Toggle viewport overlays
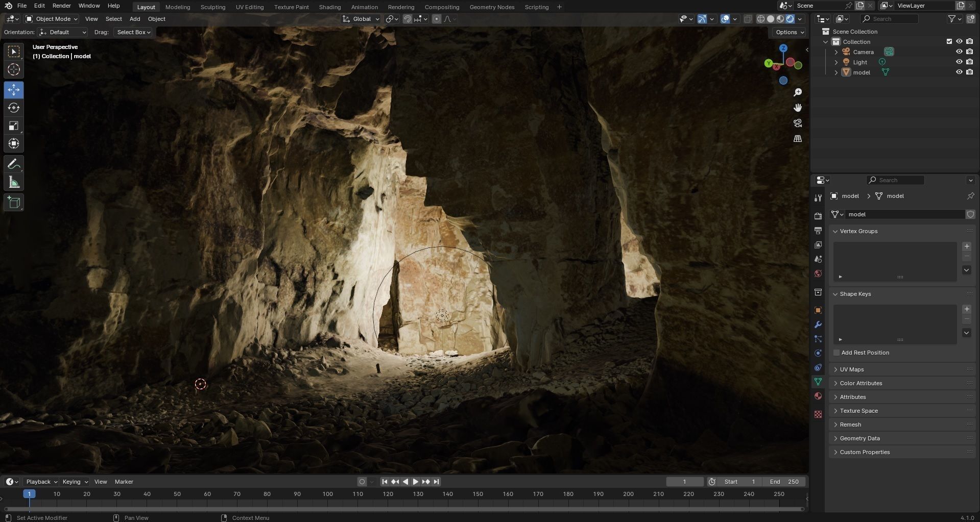 725,19
